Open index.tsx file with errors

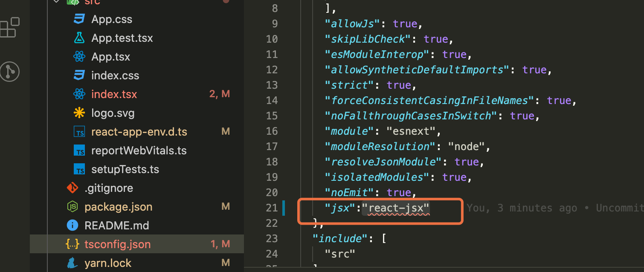coord(114,94)
